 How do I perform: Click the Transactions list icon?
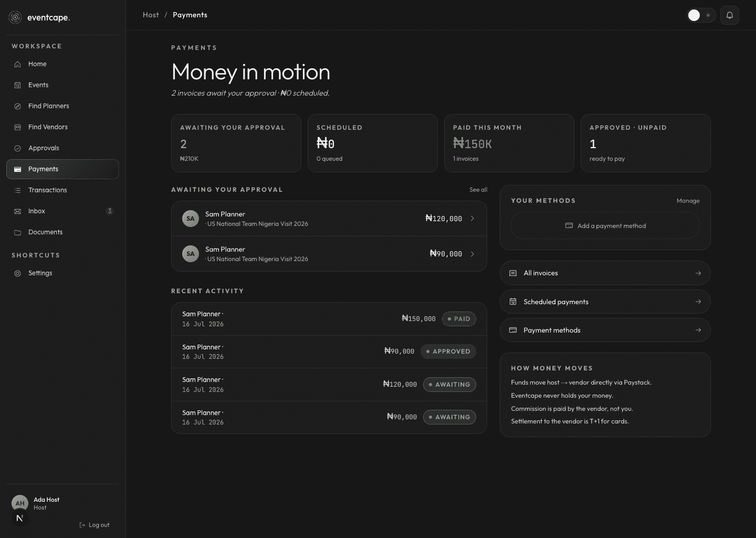coord(17,190)
